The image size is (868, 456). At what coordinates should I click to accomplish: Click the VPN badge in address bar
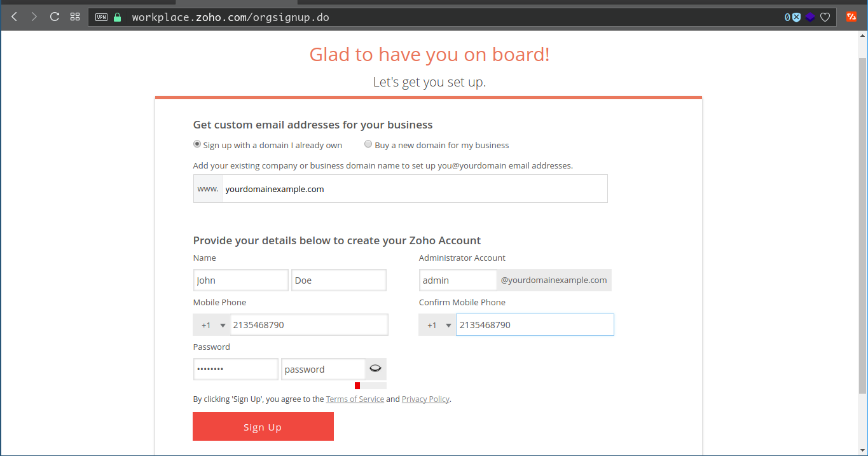(101, 17)
